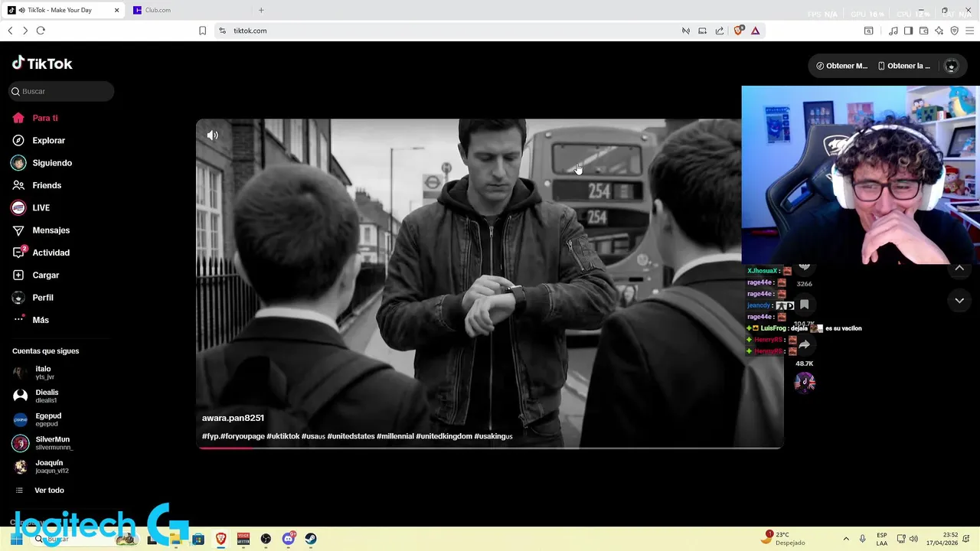Open a new browser tab
Viewport: 980px width, 551px height.
[x=261, y=10]
